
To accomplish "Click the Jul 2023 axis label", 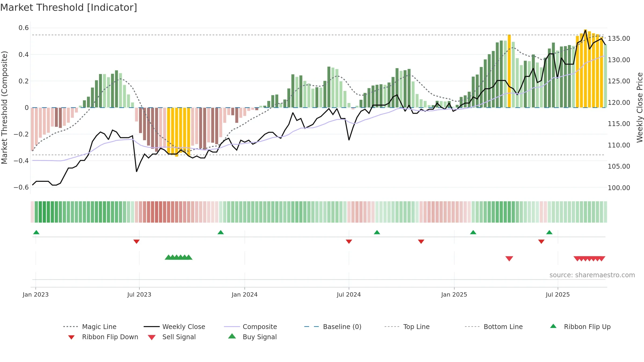I will point(139,294).
